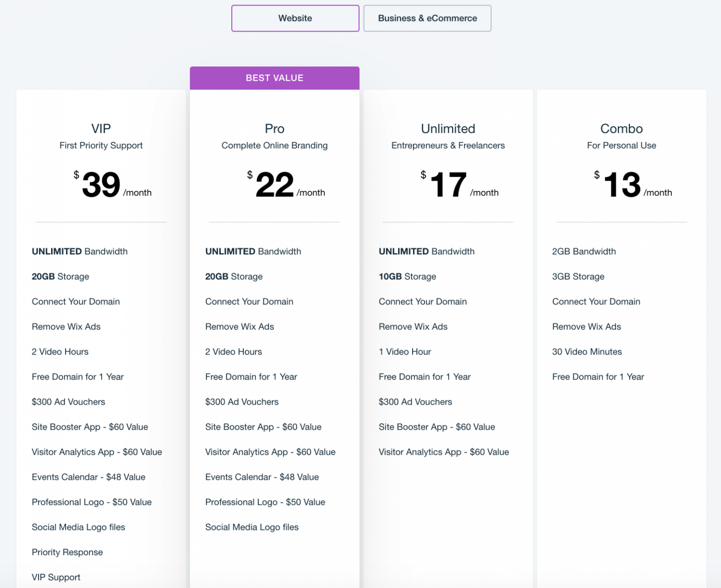
Task: Click Social Media Logo files under Pro
Action: pyautogui.click(x=252, y=527)
